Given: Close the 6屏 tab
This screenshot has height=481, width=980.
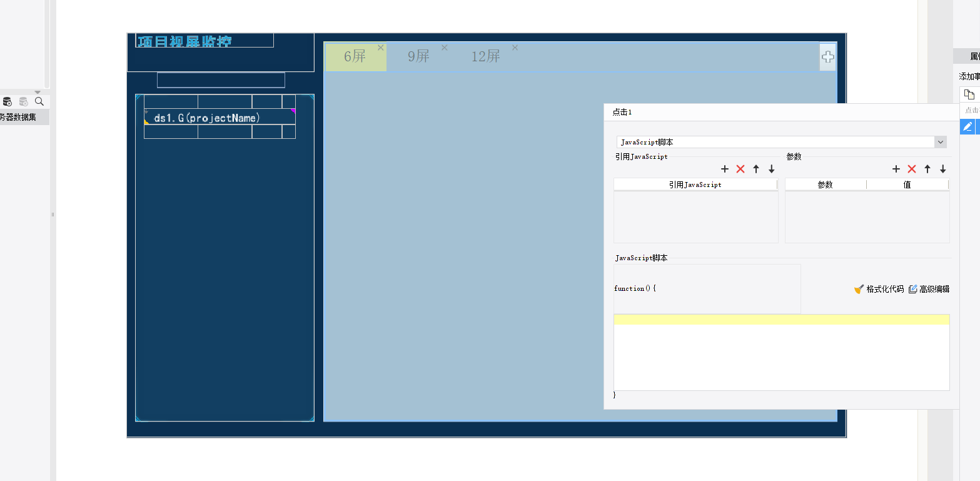Looking at the screenshot, I should tap(381, 48).
